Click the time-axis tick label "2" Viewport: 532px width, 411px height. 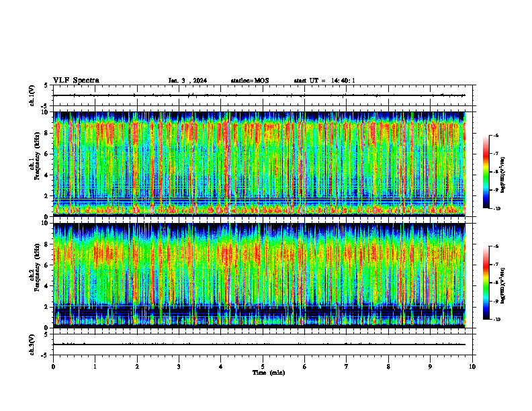point(137,367)
